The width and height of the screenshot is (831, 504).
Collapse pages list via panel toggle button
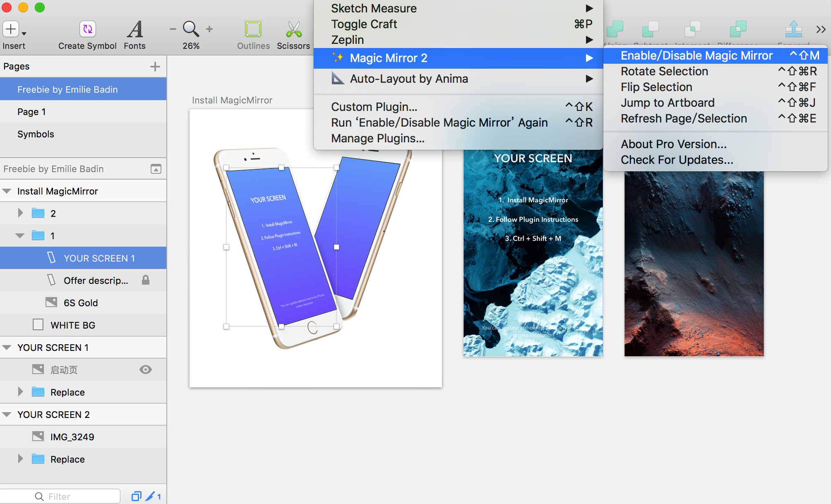tap(156, 169)
